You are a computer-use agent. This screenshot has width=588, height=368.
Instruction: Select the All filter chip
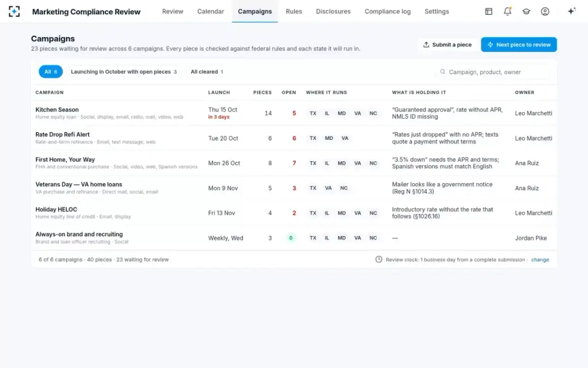tap(51, 72)
